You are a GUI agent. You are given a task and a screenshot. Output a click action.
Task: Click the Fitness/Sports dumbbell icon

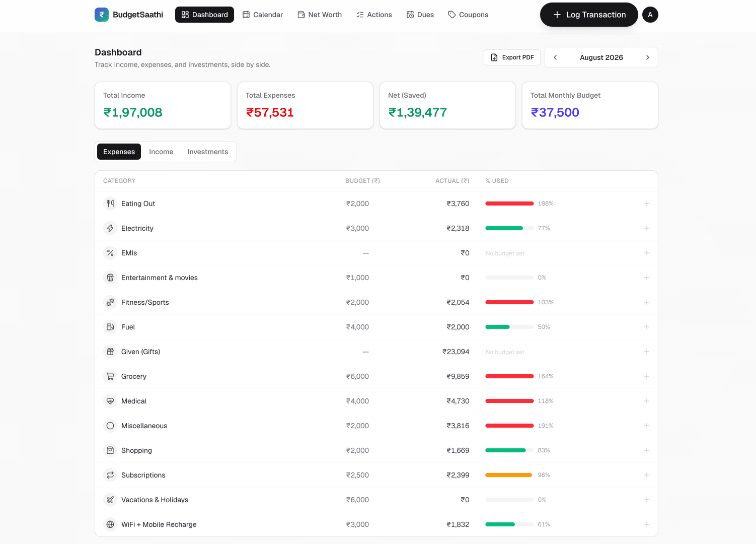click(110, 302)
